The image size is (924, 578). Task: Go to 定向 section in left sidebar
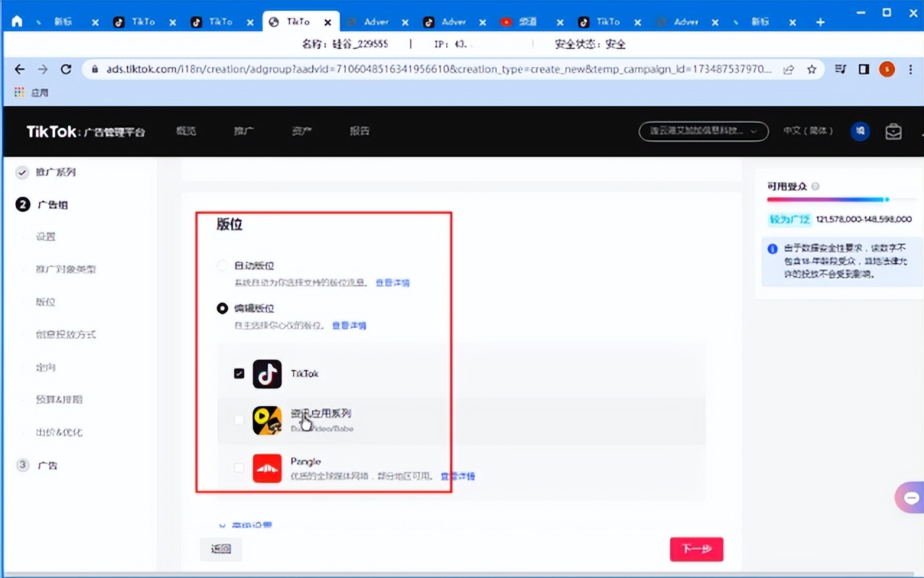click(x=46, y=367)
